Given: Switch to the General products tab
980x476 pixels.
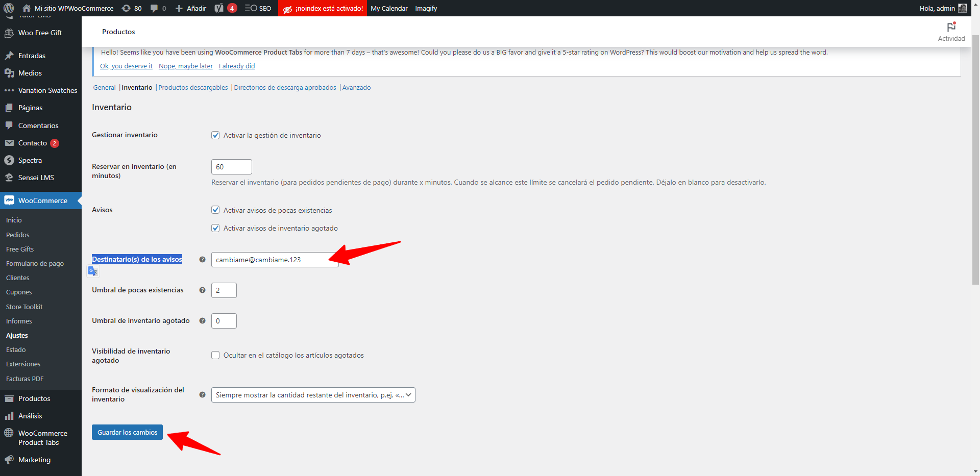Looking at the screenshot, I should (x=104, y=88).
